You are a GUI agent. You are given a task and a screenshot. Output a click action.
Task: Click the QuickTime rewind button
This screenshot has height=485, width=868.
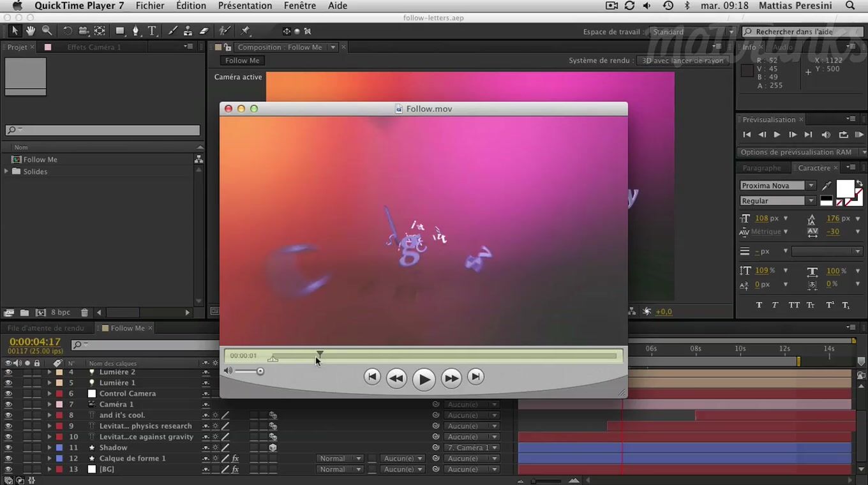point(396,378)
